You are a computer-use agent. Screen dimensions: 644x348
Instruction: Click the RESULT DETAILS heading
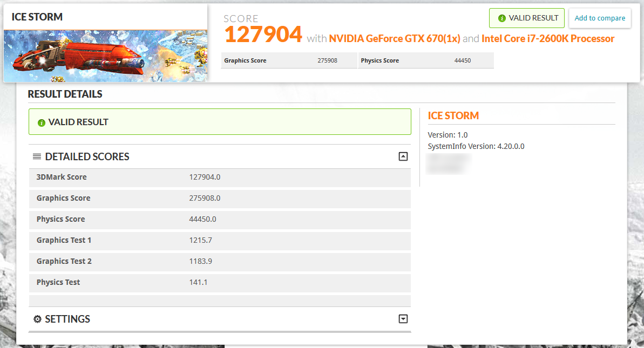click(65, 94)
